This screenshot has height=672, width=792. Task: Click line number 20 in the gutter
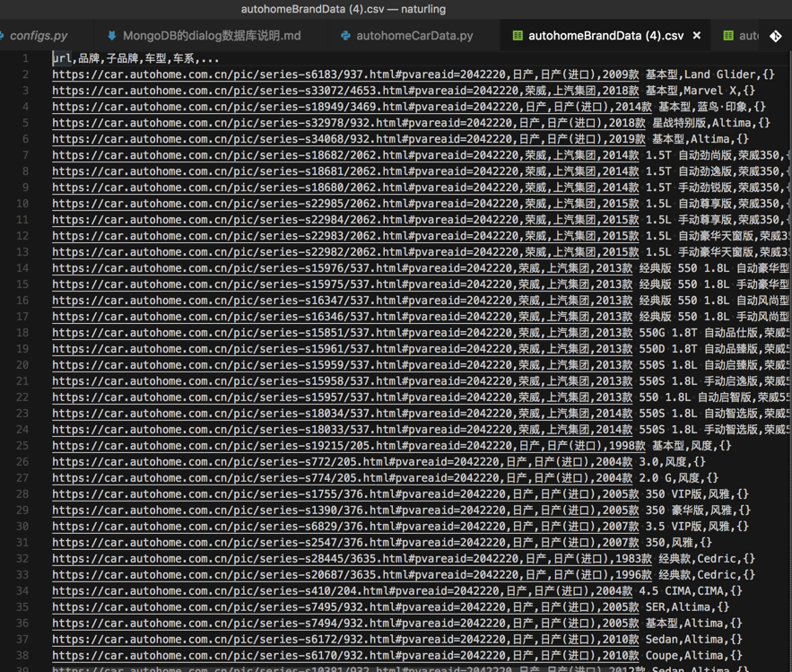22,365
